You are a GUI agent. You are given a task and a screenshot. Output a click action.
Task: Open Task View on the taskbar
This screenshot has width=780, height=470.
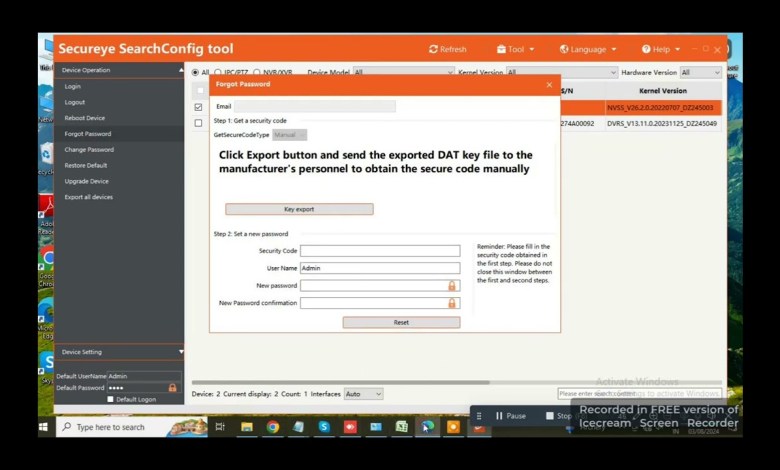click(220, 427)
